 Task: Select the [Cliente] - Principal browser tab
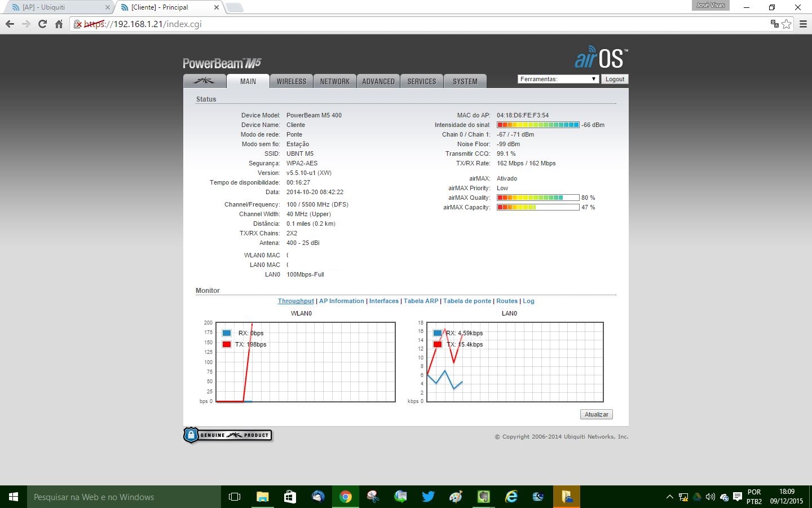tap(168, 7)
